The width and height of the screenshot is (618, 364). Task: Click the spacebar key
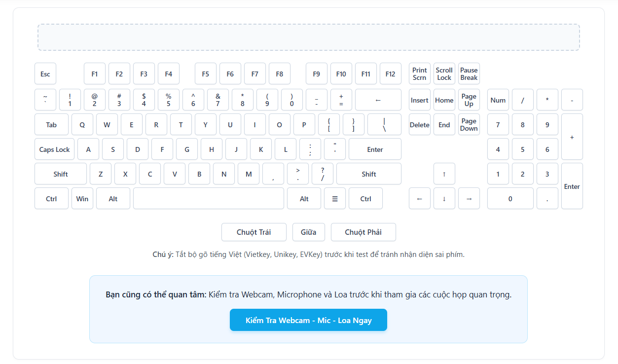pyautogui.click(x=209, y=198)
